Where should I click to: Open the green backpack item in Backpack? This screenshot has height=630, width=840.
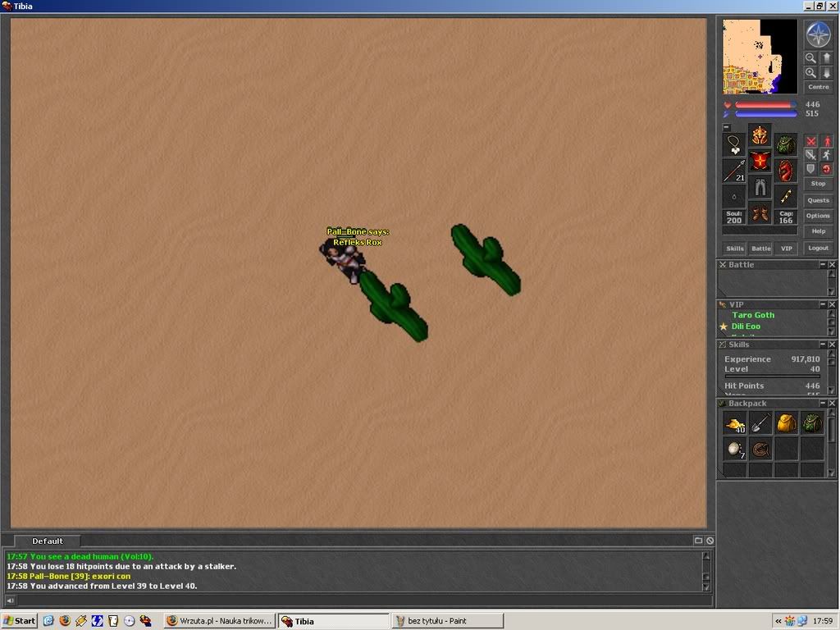(811, 424)
